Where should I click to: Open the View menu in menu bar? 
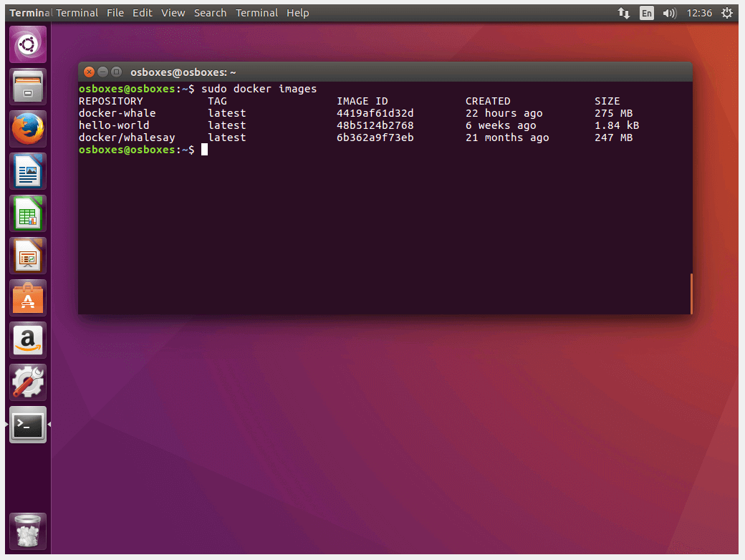[x=173, y=13]
